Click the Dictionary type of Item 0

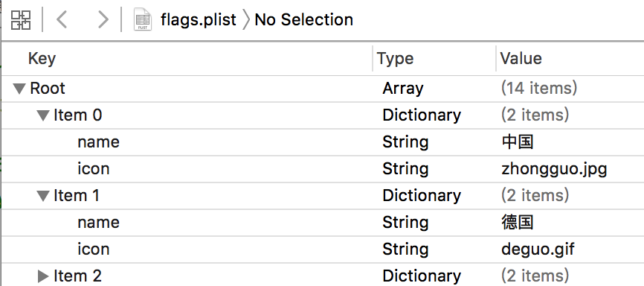coord(422,115)
